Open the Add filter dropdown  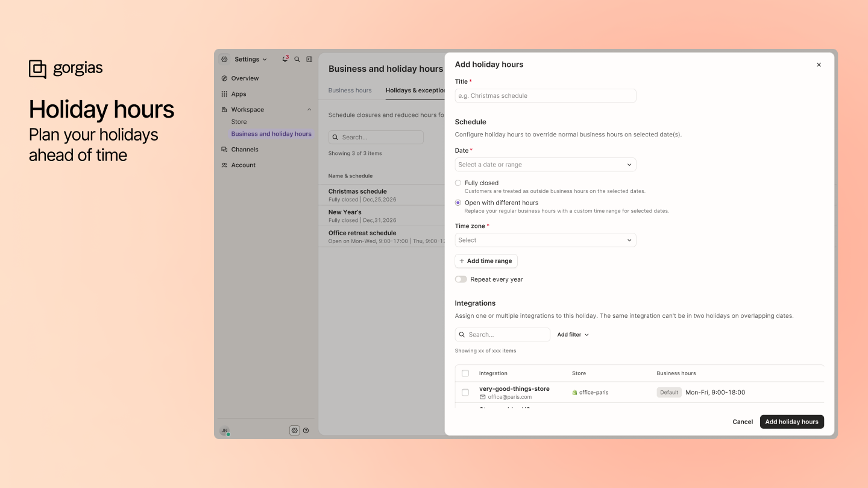point(573,335)
